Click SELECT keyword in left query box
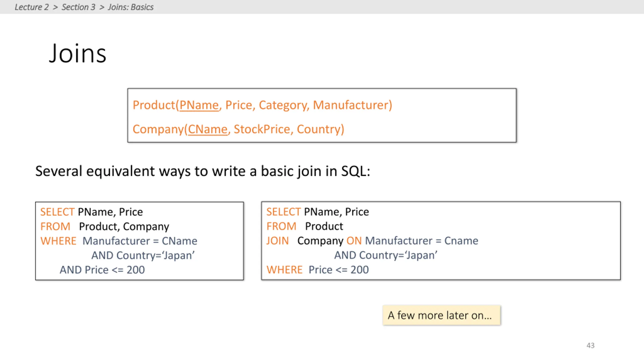Image resolution: width=644 pixels, height=362 pixels. click(x=57, y=212)
